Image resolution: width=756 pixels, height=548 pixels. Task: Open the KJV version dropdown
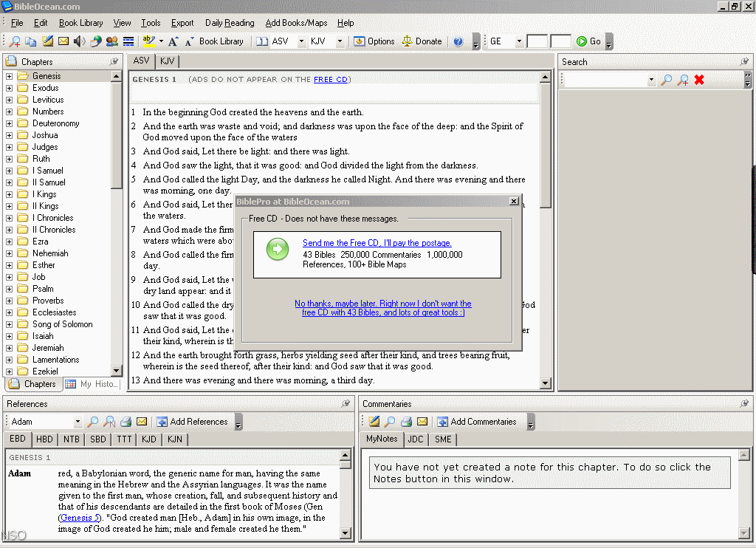click(x=340, y=41)
